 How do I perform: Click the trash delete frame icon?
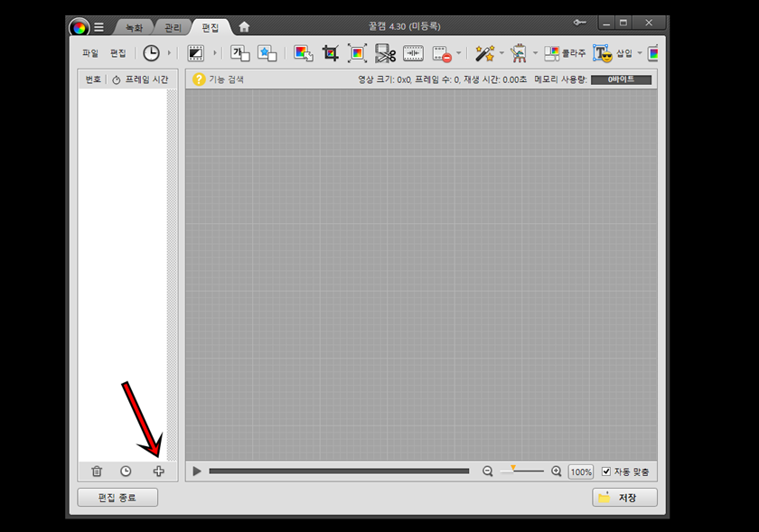click(x=97, y=471)
